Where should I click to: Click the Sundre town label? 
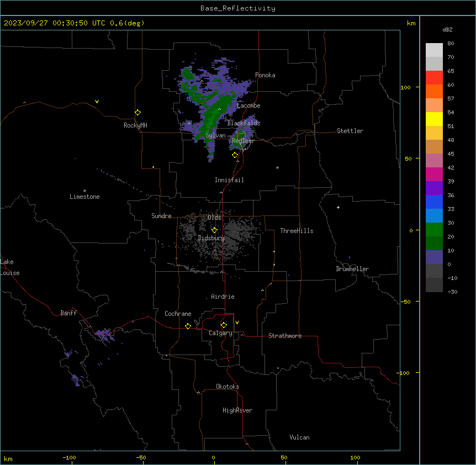click(161, 216)
